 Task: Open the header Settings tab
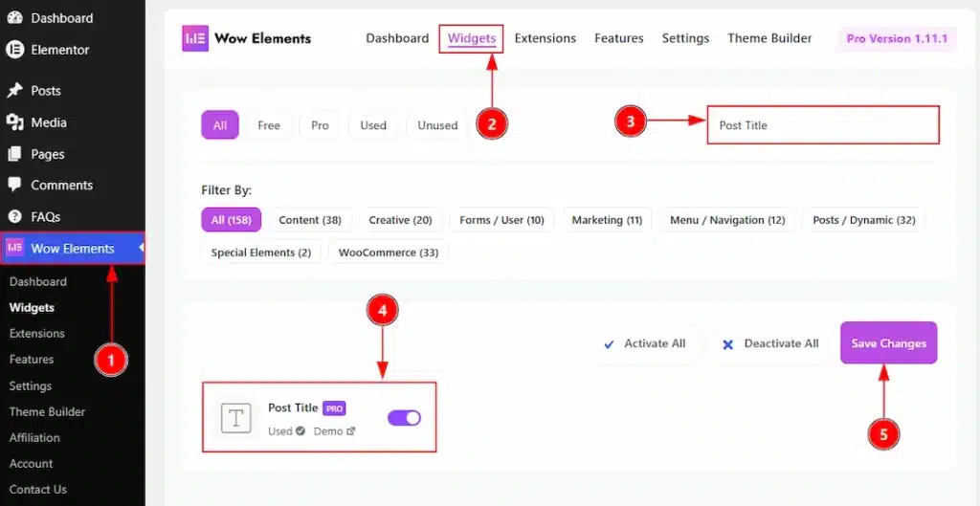(685, 38)
